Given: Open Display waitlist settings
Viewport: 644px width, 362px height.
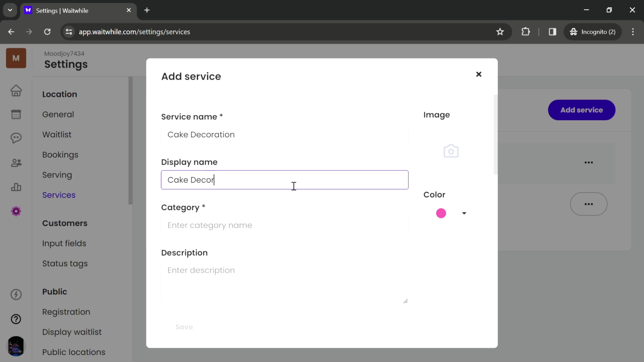Looking at the screenshot, I should tap(72, 332).
